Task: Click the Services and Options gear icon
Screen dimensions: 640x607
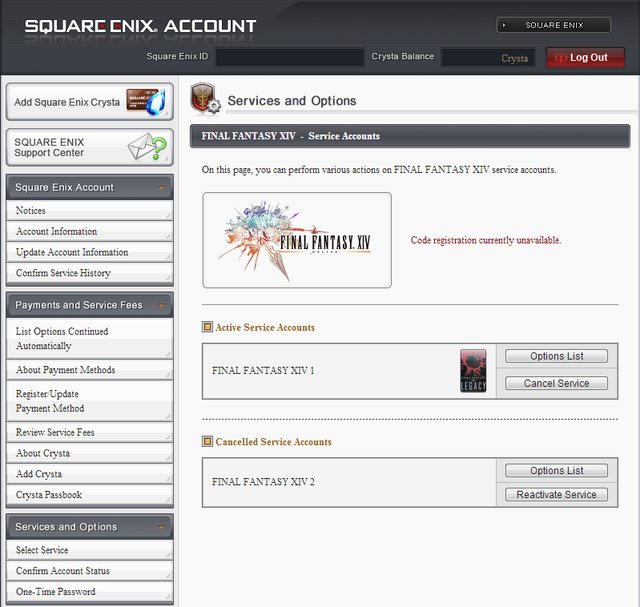Action: (x=205, y=100)
